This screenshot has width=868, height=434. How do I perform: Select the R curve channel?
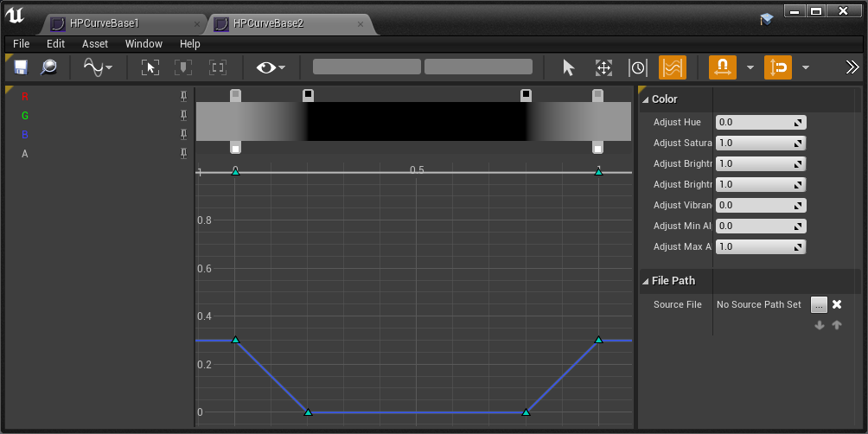pos(24,97)
